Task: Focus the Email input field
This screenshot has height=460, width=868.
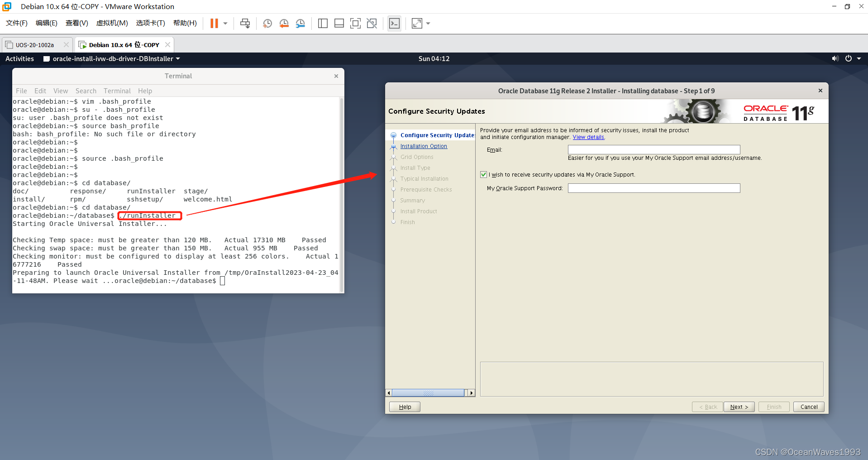Action: coord(654,150)
